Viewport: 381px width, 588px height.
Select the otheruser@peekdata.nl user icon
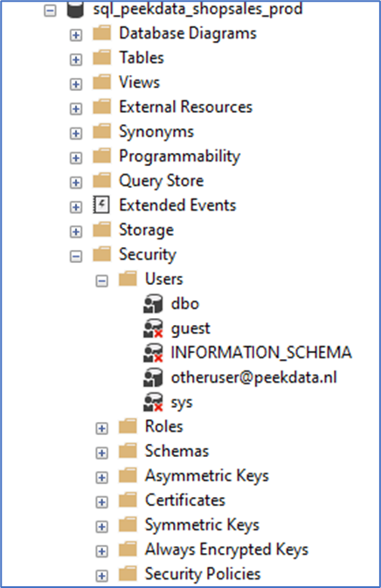point(153,377)
